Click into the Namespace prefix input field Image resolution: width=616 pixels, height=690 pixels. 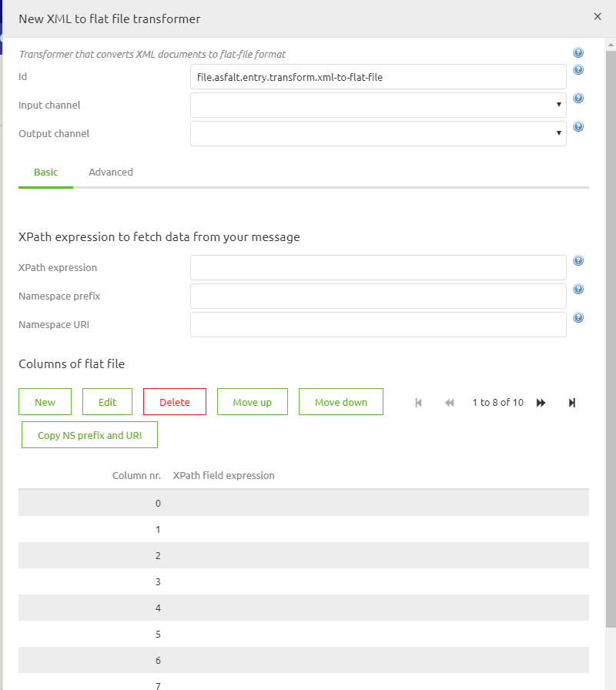pos(378,296)
